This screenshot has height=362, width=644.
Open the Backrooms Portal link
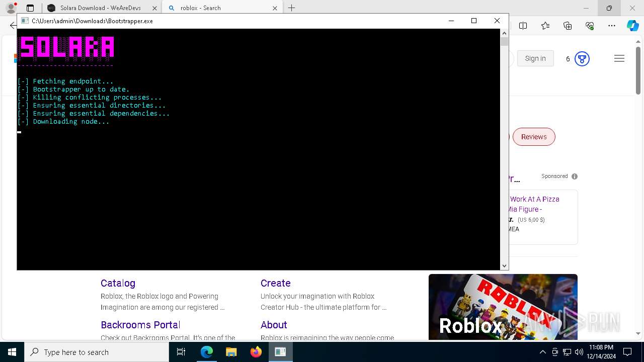(140, 325)
